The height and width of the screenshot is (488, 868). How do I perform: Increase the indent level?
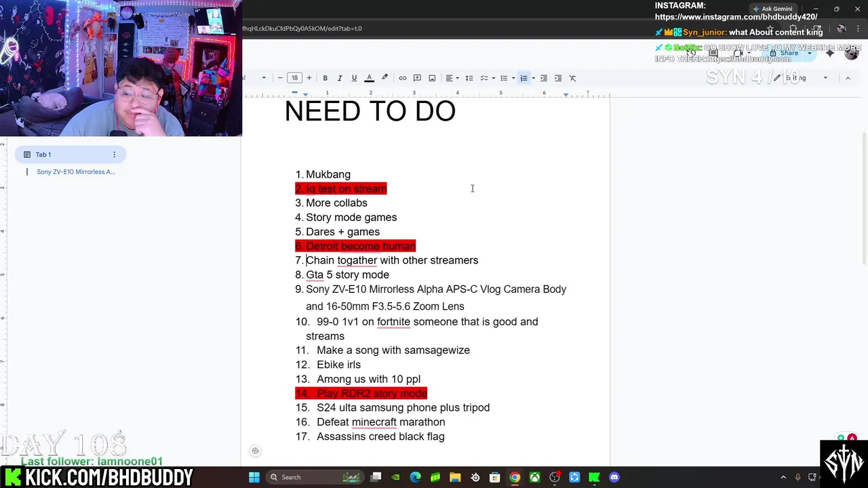(x=558, y=78)
